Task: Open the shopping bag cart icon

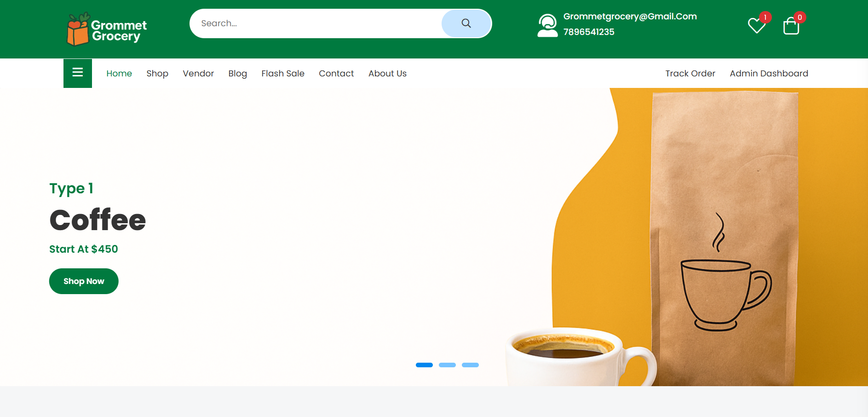Action: pyautogui.click(x=791, y=26)
